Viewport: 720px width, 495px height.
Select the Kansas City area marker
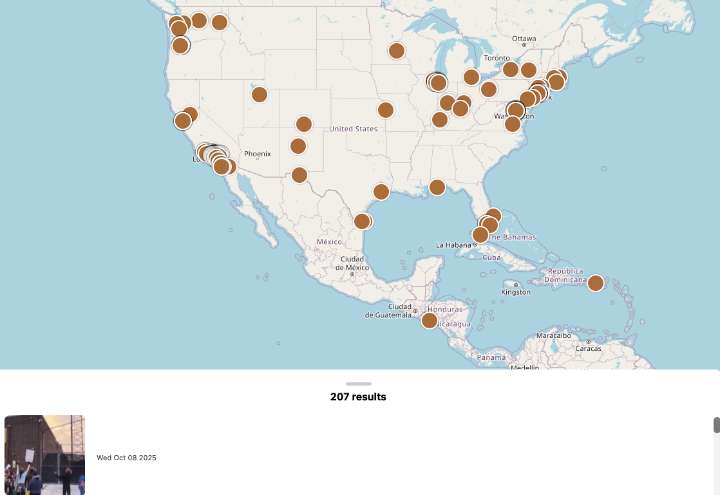(x=385, y=109)
